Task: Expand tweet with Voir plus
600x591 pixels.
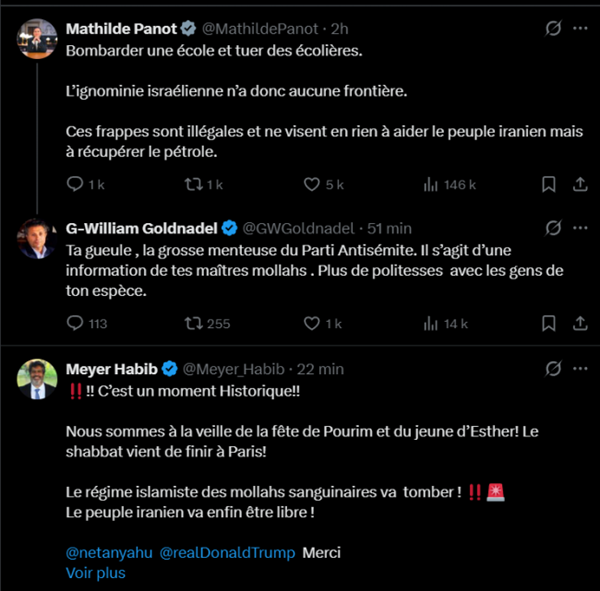Action: pyautogui.click(x=96, y=573)
